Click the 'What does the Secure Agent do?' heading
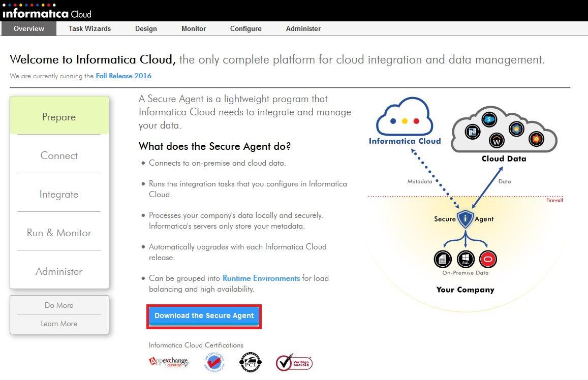 pos(215,146)
